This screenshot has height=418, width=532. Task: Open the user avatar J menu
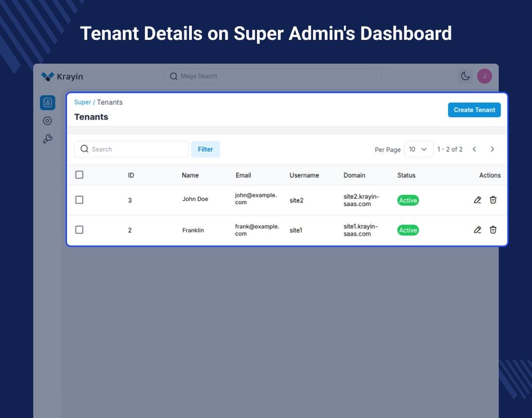click(484, 76)
